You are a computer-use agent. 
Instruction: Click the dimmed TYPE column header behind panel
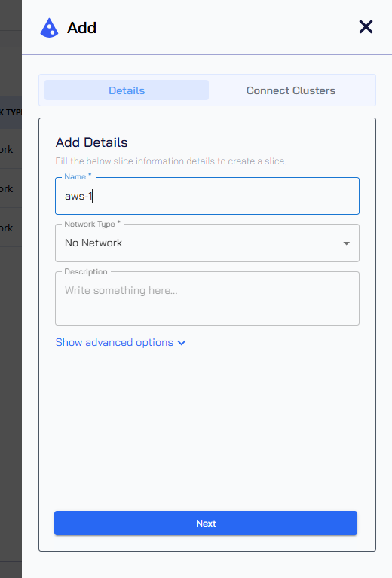click(11, 112)
